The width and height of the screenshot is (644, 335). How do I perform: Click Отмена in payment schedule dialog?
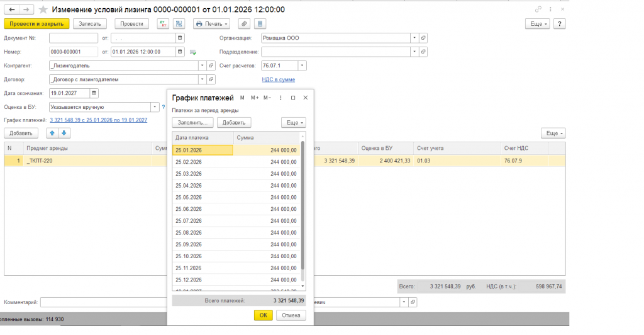pos(291,315)
